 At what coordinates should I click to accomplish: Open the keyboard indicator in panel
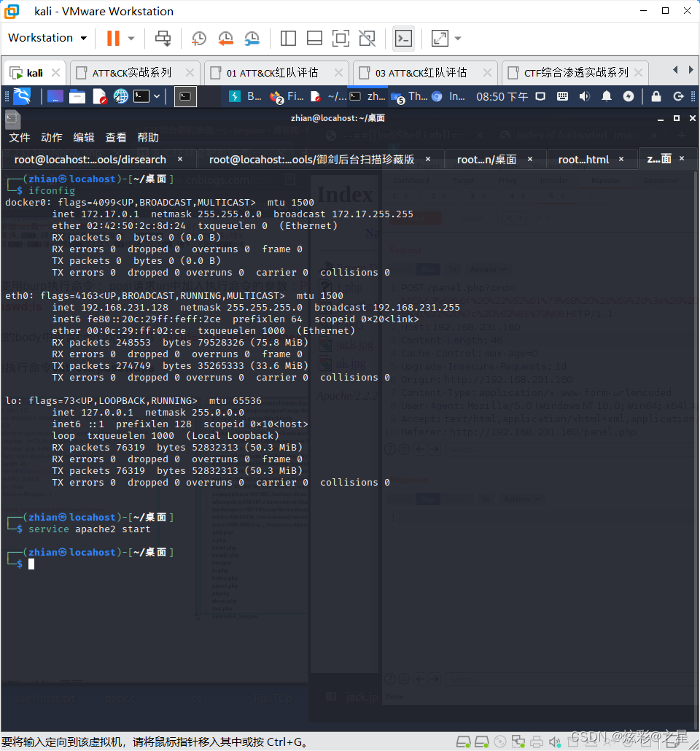coord(562,97)
